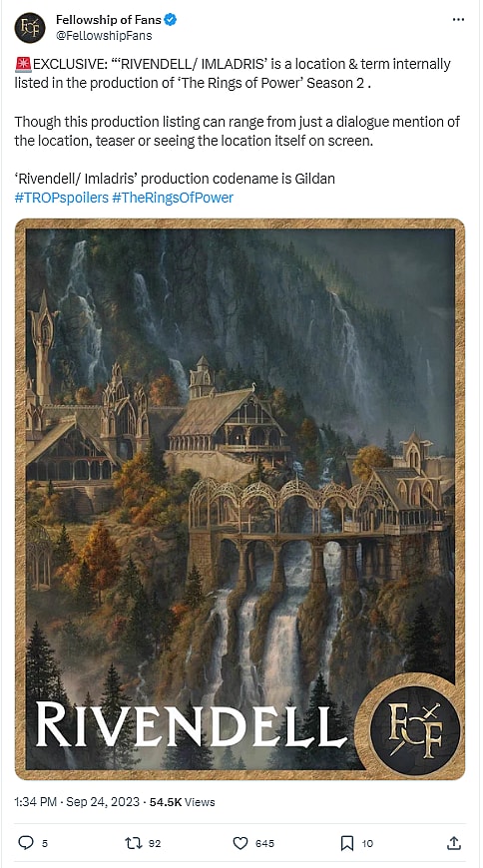
Task: Open the share upload icon
Action: [454, 842]
